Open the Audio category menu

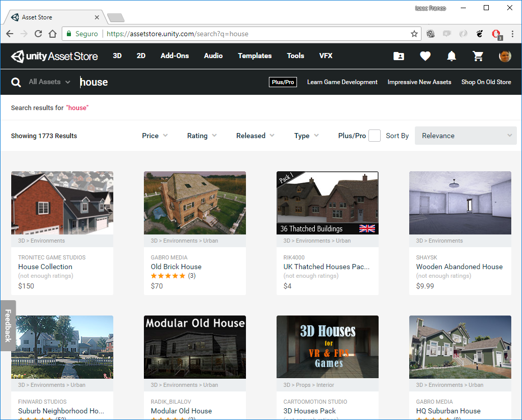tap(213, 56)
